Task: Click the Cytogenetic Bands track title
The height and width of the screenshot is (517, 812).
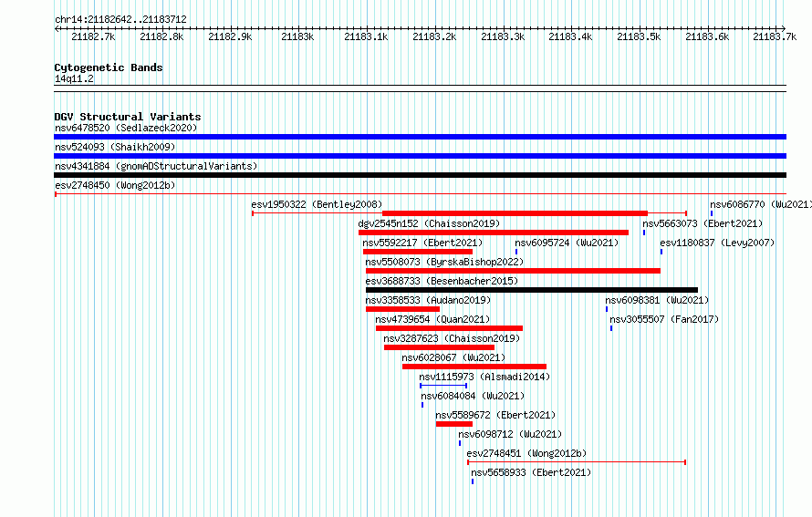Action: 109,67
